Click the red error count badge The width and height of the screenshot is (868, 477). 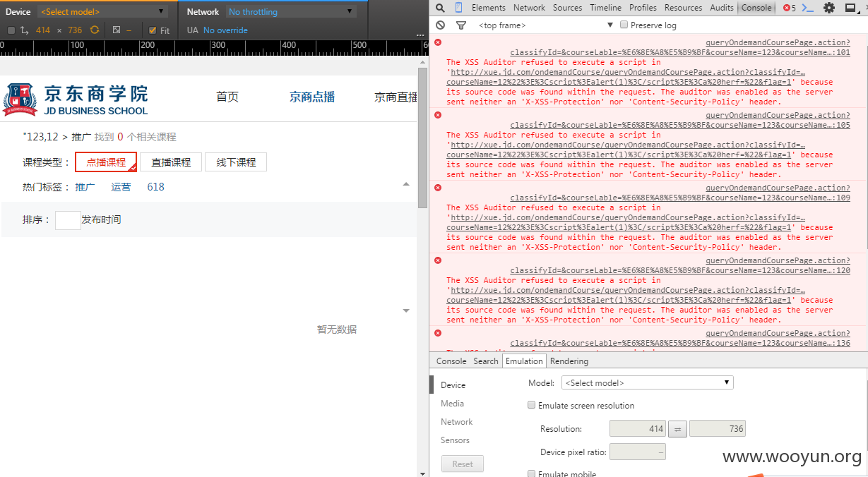[789, 8]
